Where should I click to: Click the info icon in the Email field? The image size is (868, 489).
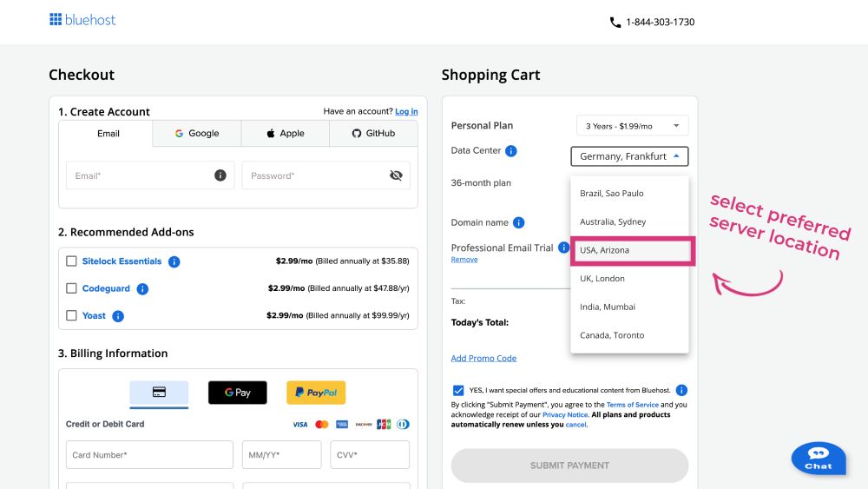tap(220, 175)
